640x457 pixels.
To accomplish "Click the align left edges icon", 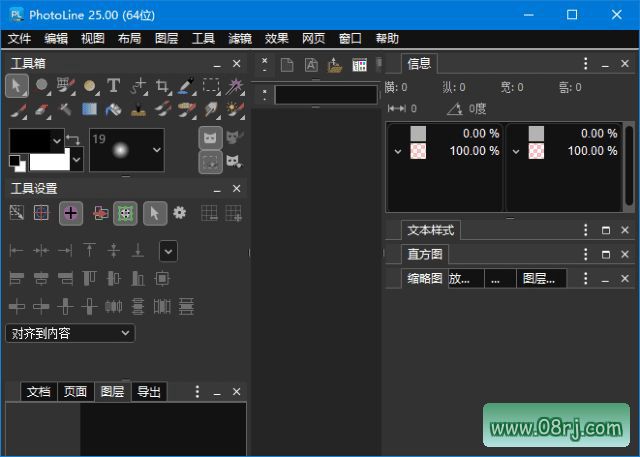I will click(16, 279).
